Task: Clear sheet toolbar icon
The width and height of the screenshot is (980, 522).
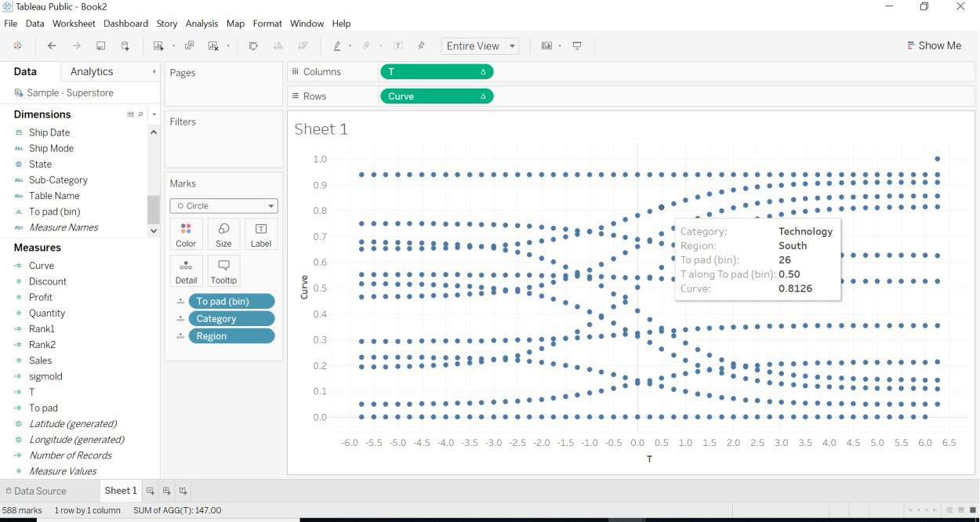Action: pyautogui.click(x=213, y=45)
